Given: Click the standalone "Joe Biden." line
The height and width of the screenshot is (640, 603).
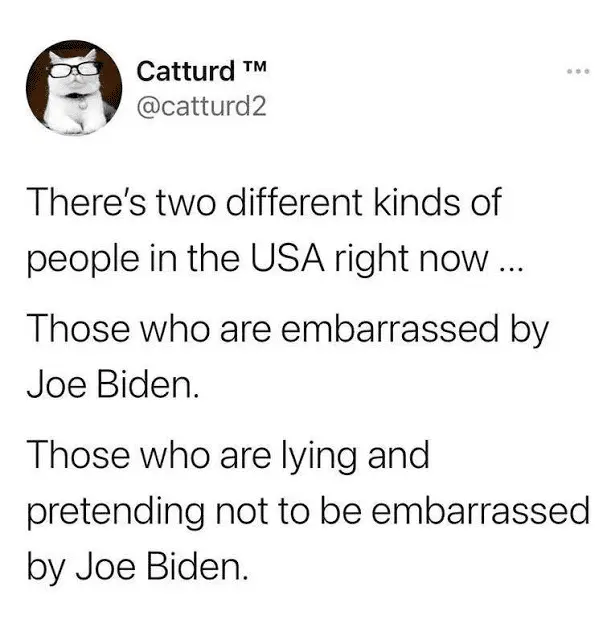Looking at the screenshot, I should tap(113, 384).
